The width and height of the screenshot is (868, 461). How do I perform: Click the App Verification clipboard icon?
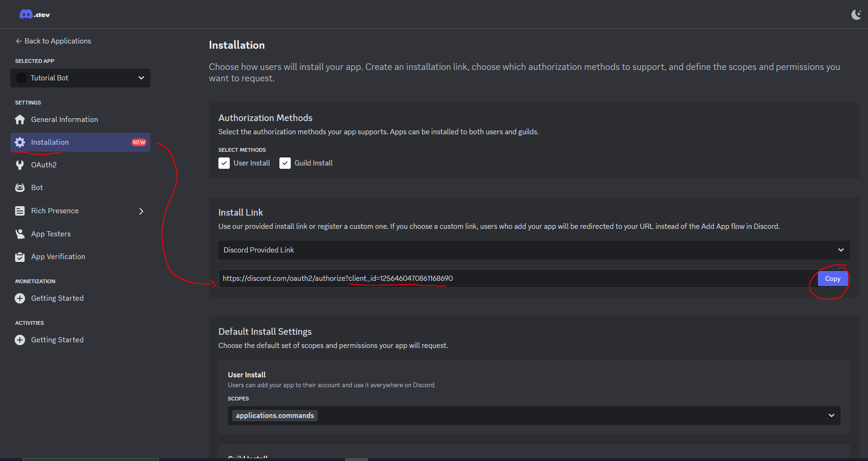(x=20, y=257)
